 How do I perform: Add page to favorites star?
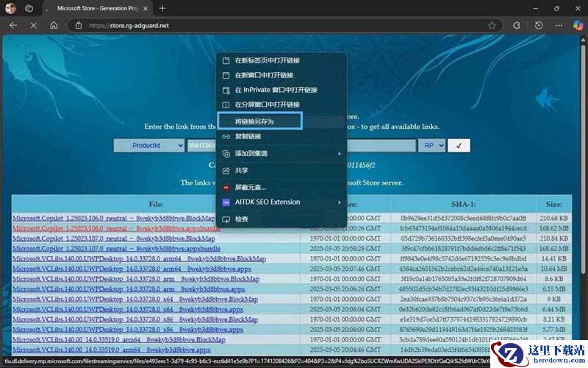pos(492,26)
